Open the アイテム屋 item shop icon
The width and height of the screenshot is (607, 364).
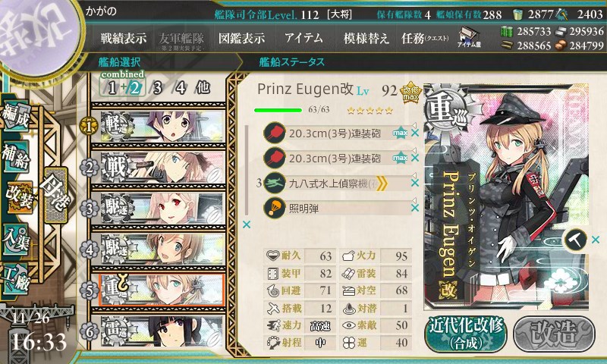pyautogui.click(x=468, y=37)
